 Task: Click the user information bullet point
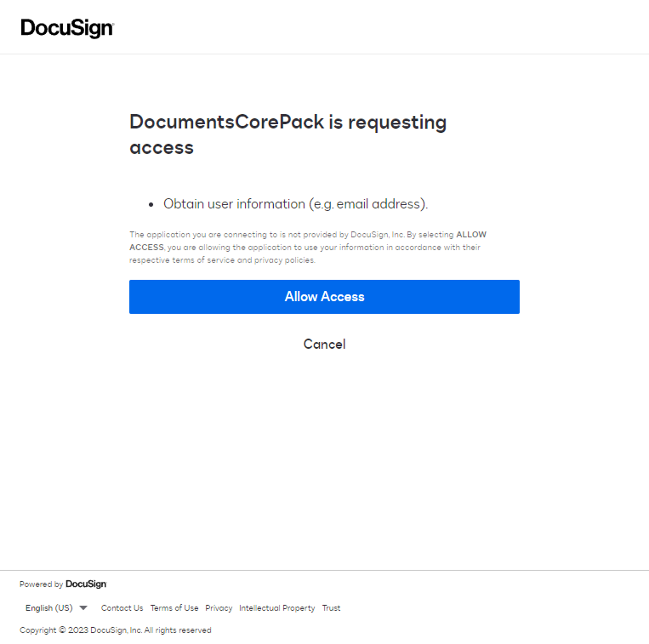click(x=296, y=203)
